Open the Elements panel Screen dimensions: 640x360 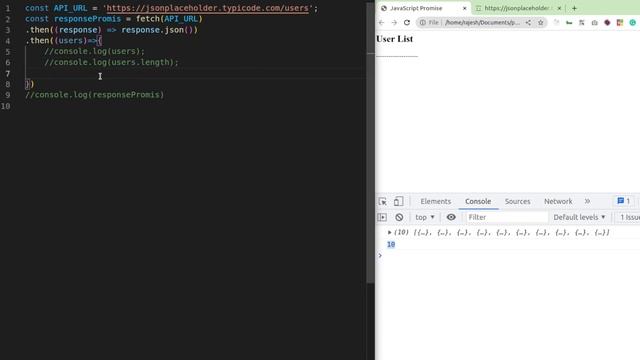[436, 201]
